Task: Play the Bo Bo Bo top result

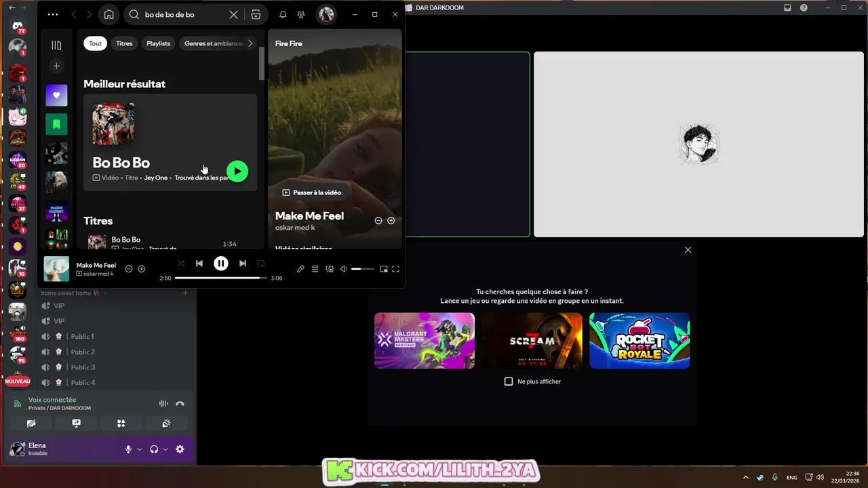Action: [x=237, y=171]
